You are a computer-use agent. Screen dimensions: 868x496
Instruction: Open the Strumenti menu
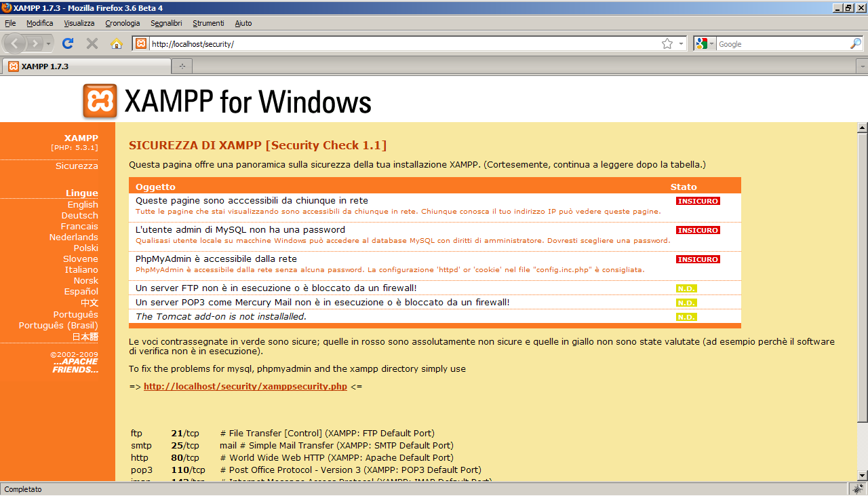coord(208,23)
